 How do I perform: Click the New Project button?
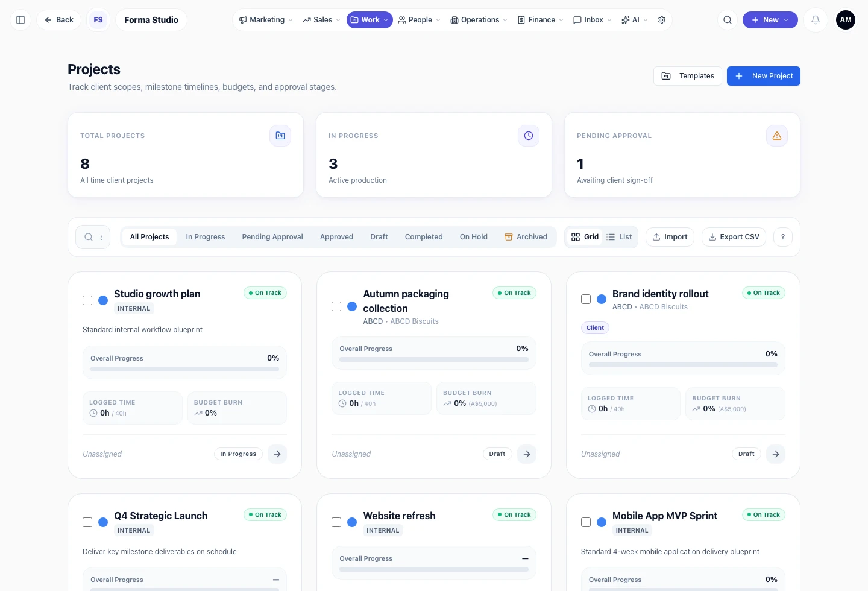click(764, 76)
